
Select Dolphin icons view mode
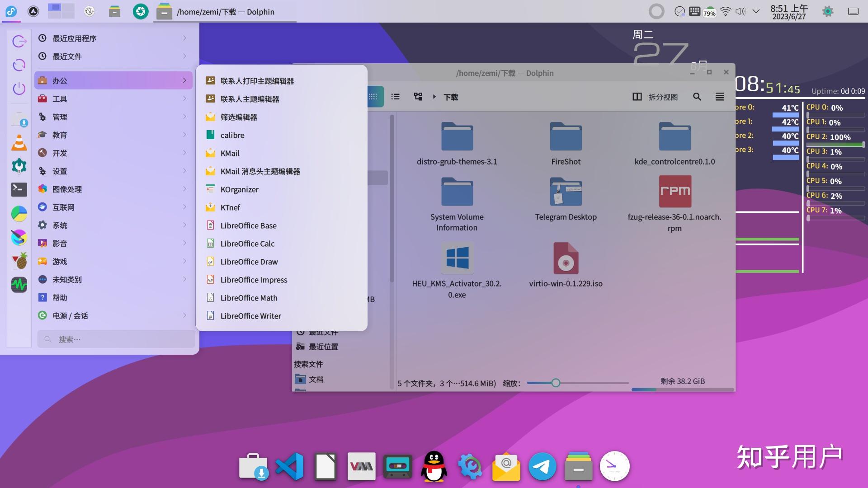(374, 97)
